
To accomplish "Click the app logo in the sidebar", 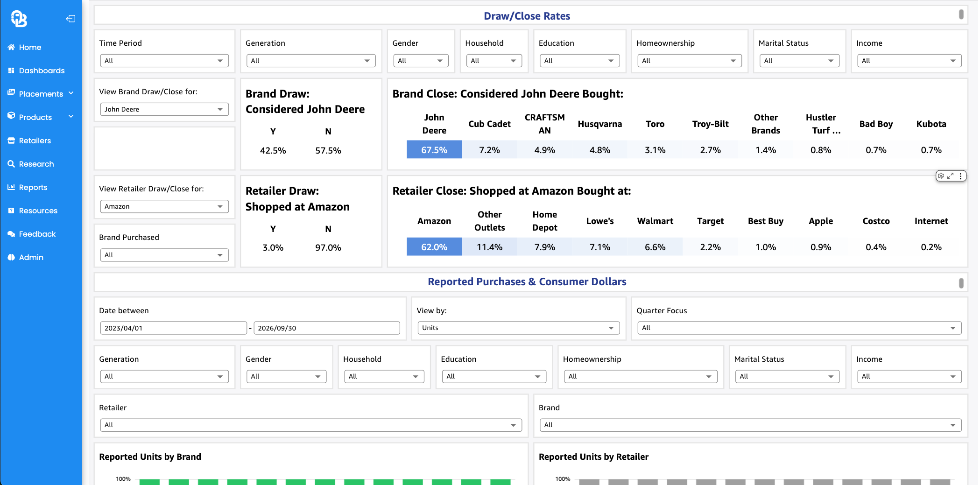I will pyautogui.click(x=19, y=19).
